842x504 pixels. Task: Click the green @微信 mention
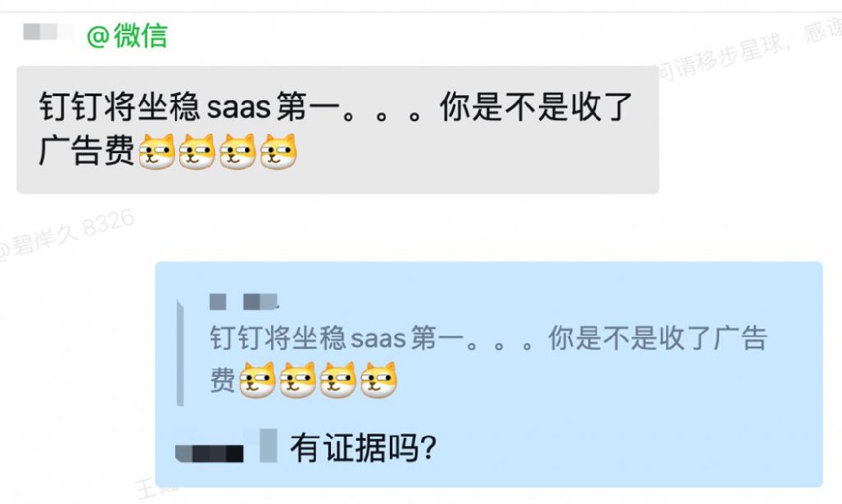(127, 36)
